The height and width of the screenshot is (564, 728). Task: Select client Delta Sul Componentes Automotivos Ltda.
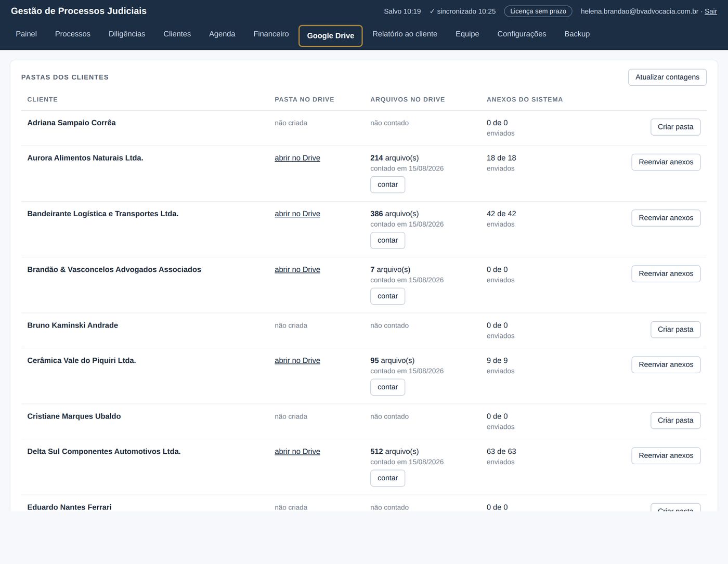click(x=104, y=451)
